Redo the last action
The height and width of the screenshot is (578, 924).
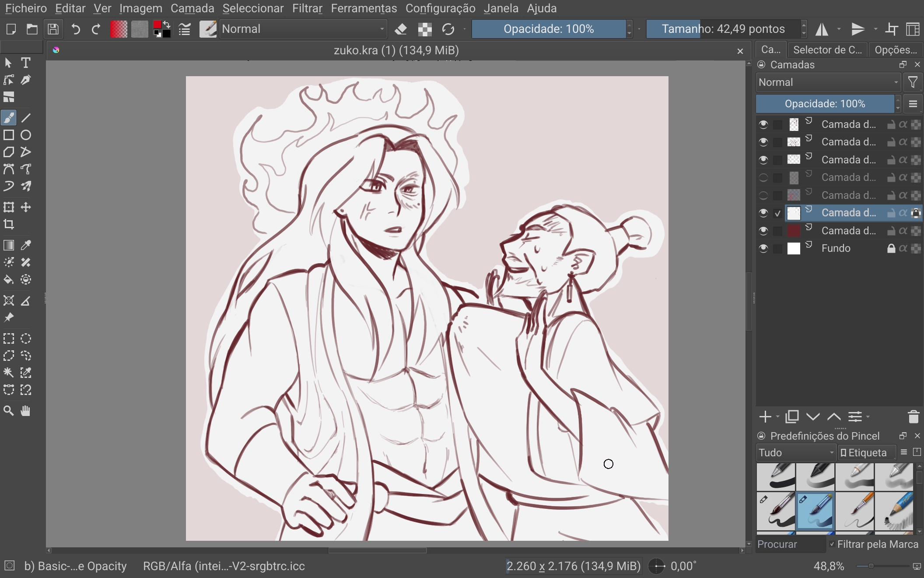(x=96, y=29)
